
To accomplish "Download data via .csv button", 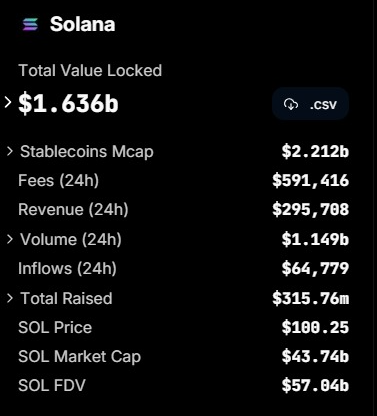I will point(310,104).
